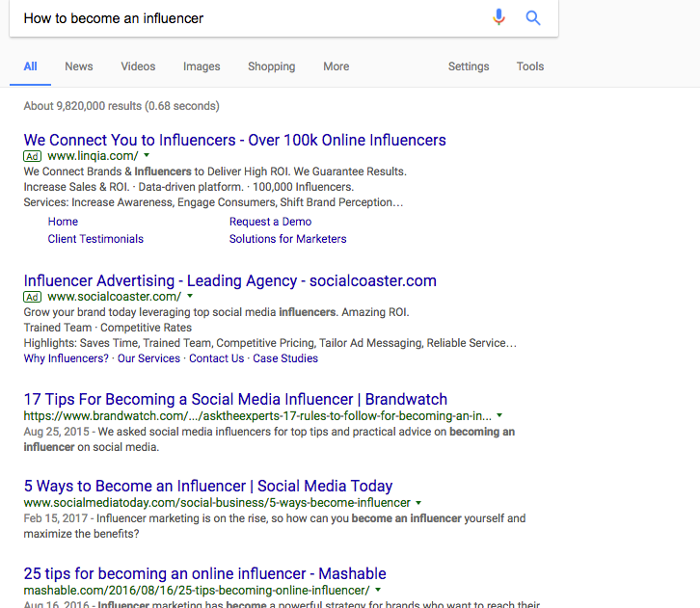The width and height of the screenshot is (700, 608).
Task: Click the www.linqia.com/ green URL text
Action: click(x=93, y=156)
